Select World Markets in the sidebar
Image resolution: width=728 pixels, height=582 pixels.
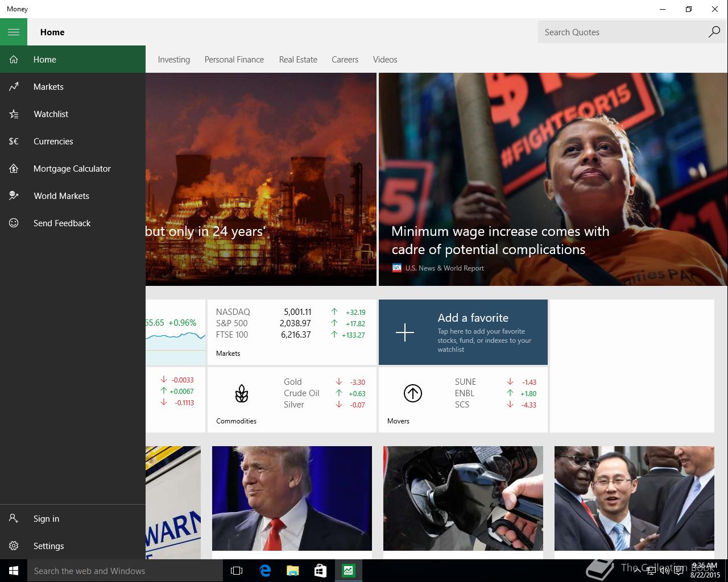73,196
